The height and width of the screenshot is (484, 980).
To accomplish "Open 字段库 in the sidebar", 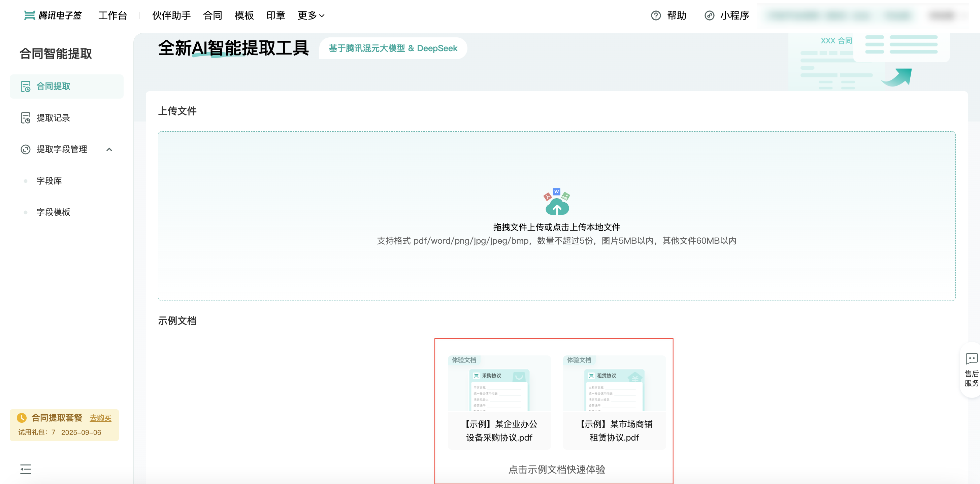I will pyautogui.click(x=49, y=181).
